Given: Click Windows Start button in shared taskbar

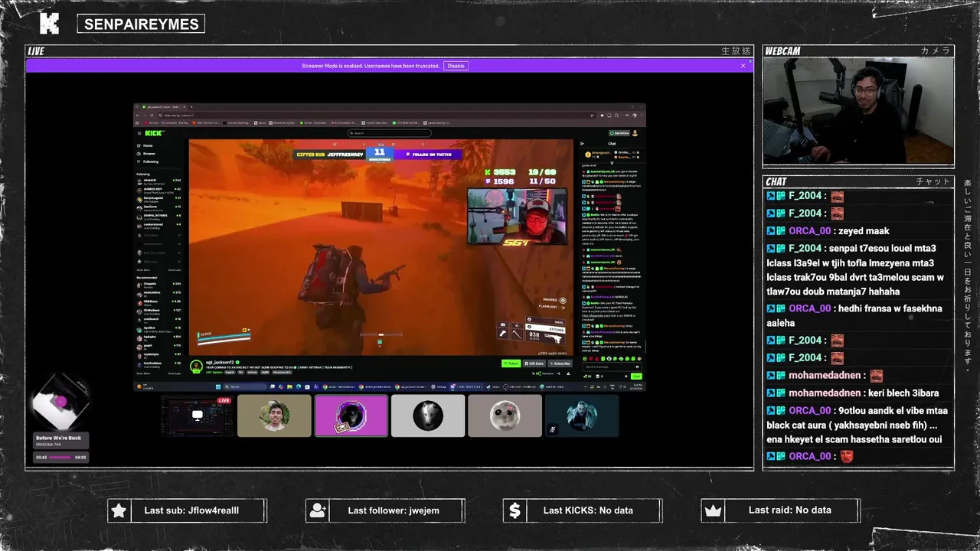Looking at the screenshot, I should click(x=218, y=386).
